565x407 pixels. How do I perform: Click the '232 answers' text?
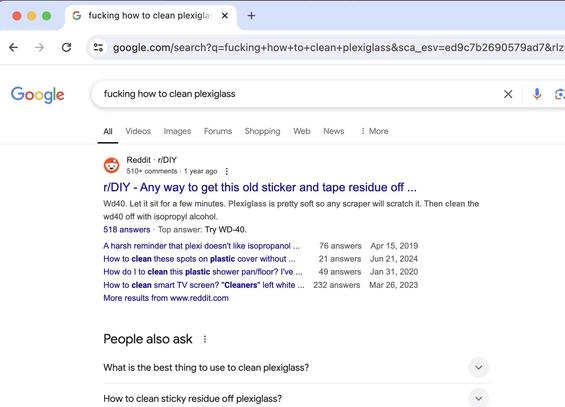tap(337, 285)
